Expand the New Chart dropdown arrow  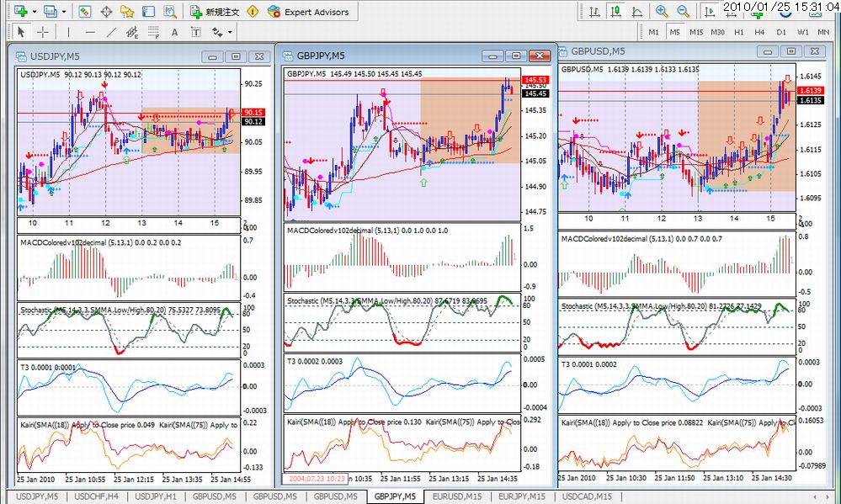[35, 11]
